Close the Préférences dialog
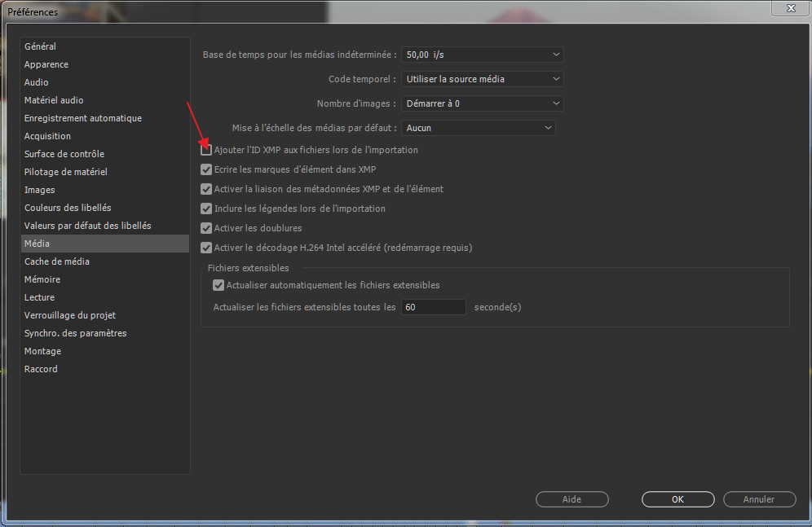 [x=791, y=8]
